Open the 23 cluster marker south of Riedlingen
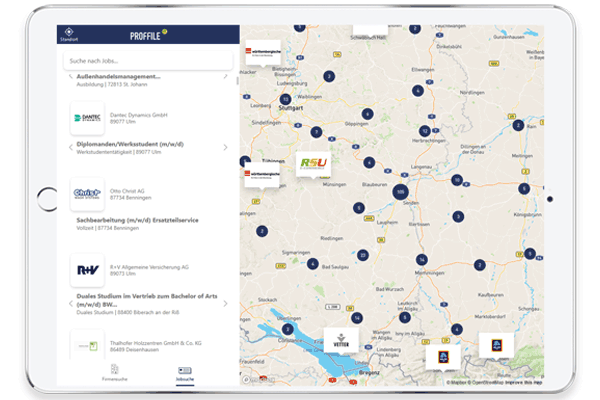Viewport: 600px width, 400px height. click(363, 255)
